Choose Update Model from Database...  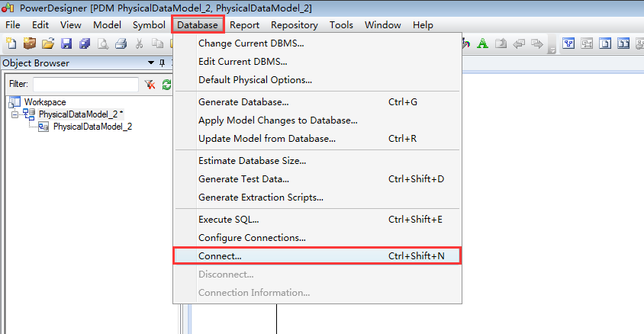pos(317,138)
